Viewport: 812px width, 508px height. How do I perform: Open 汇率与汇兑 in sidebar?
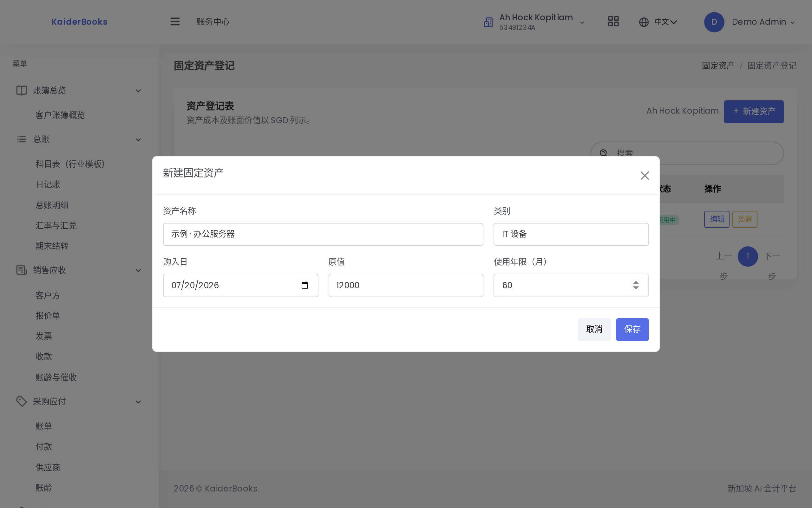pyautogui.click(x=56, y=225)
